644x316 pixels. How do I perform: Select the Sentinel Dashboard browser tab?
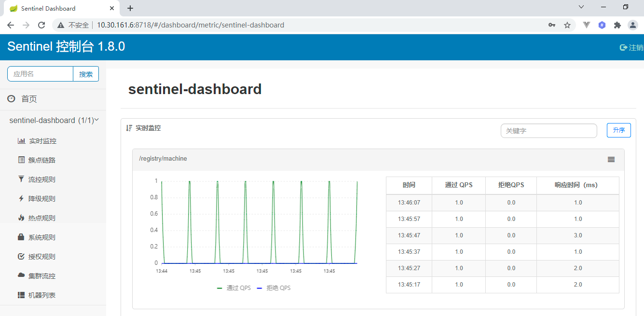[61, 8]
